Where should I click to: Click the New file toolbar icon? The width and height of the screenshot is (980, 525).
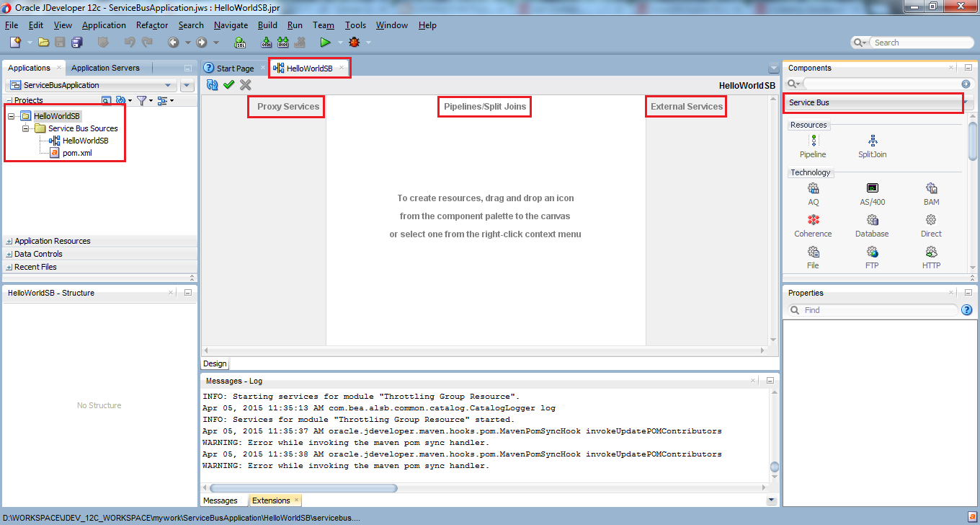click(14, 43)
